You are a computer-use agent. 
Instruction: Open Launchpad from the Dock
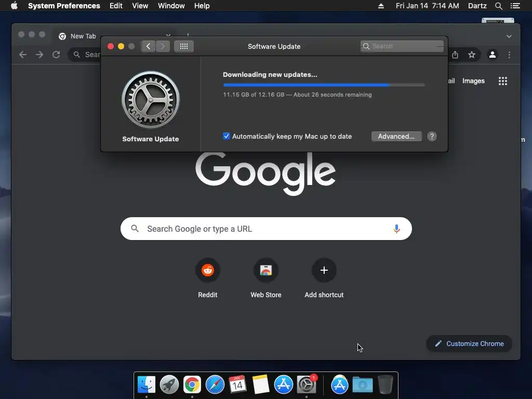[x=169, y=384]
